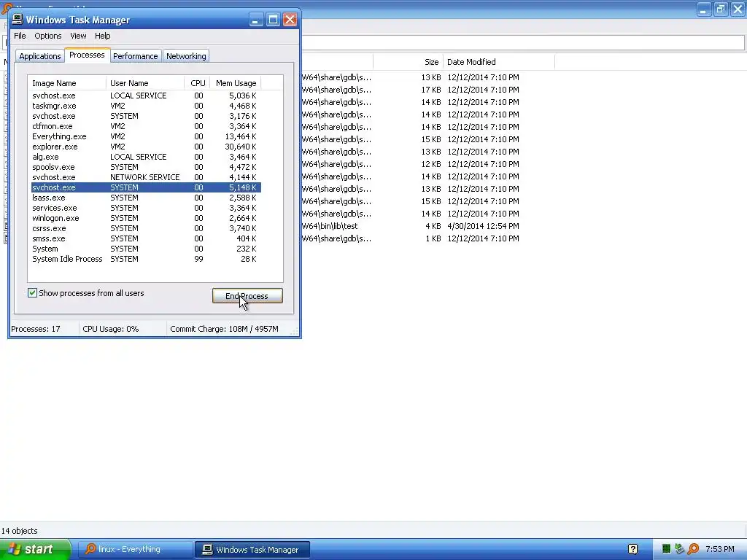Select the System Idle Process row
Image resolution: width=747 pixels, height=560 pixels.
point(146,259)
